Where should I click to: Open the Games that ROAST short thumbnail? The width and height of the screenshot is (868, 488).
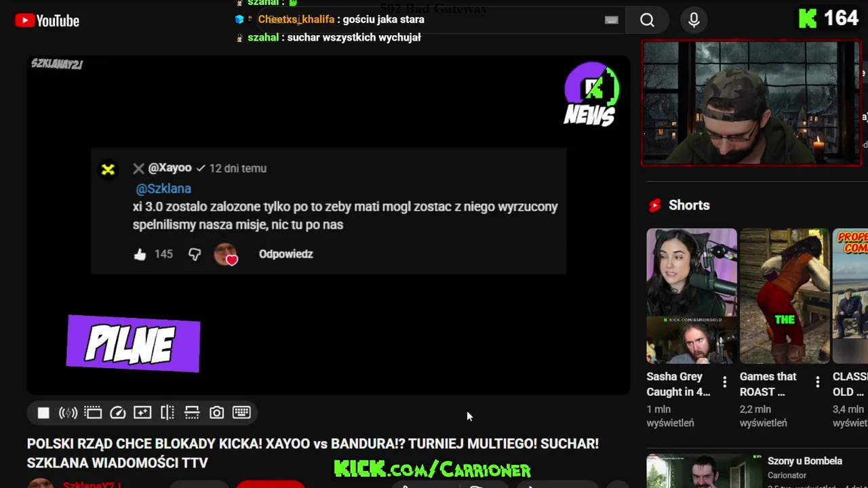coord(785,296)
